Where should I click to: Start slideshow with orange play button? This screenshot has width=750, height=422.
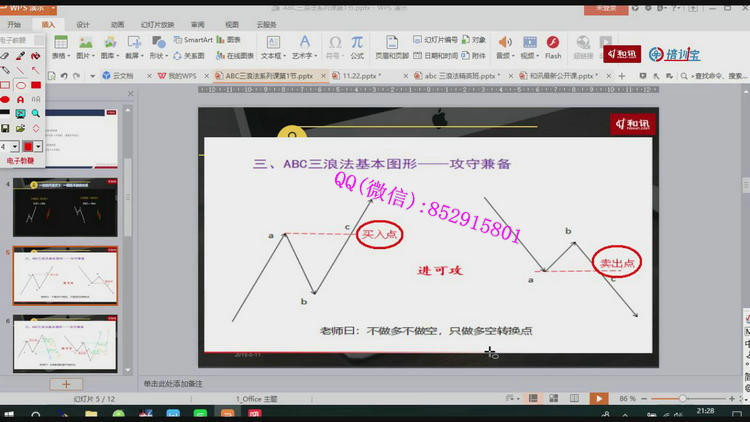pyautogui.click(x=597, y=398)
